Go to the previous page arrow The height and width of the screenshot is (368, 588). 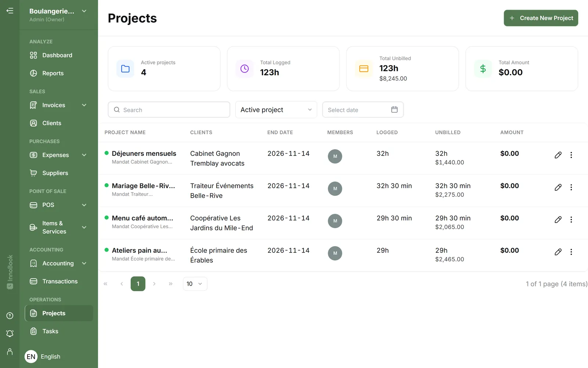122,284
